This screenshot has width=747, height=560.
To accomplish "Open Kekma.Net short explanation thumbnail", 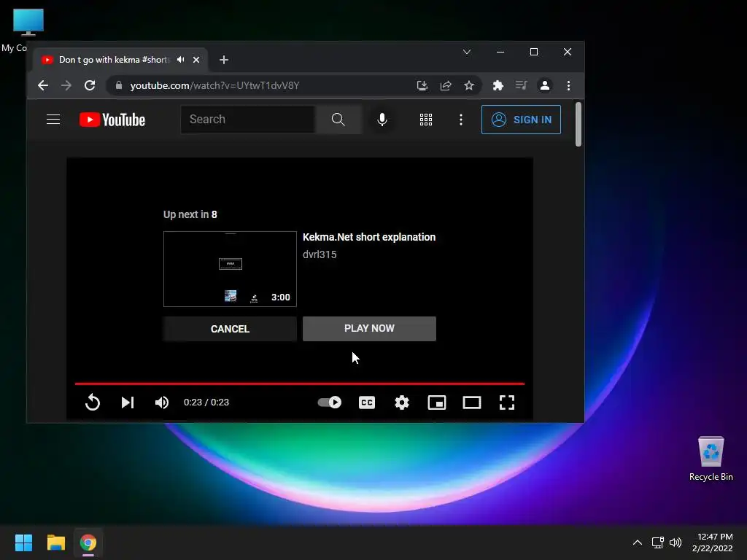I will [230, 269].
